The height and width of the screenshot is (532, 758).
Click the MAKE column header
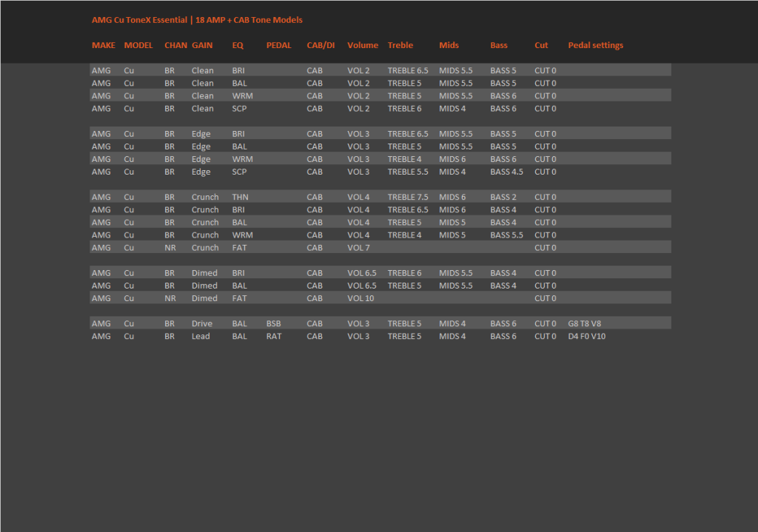[104, 45]
